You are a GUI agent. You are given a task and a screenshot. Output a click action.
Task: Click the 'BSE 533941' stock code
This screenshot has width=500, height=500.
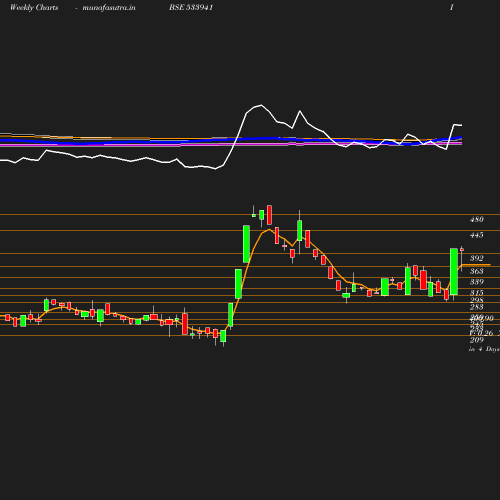click(x=191, y=7)
